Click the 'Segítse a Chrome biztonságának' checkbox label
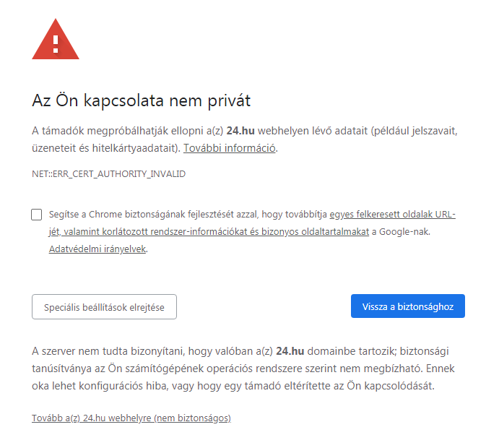Viewport: 499px width, 448px height. pos(188,215)
